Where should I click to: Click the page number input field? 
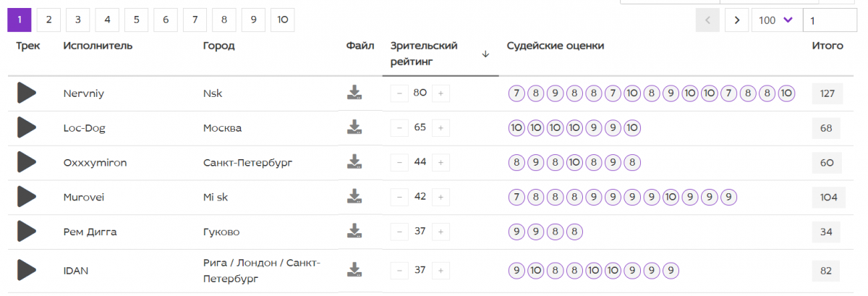click(830, 20)
